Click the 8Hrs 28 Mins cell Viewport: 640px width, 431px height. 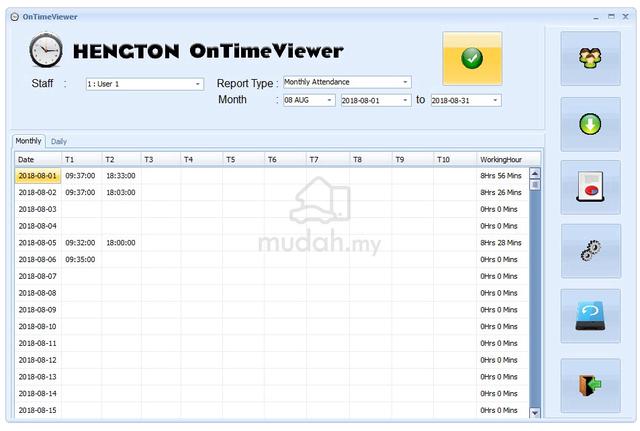tap(501, 243)
